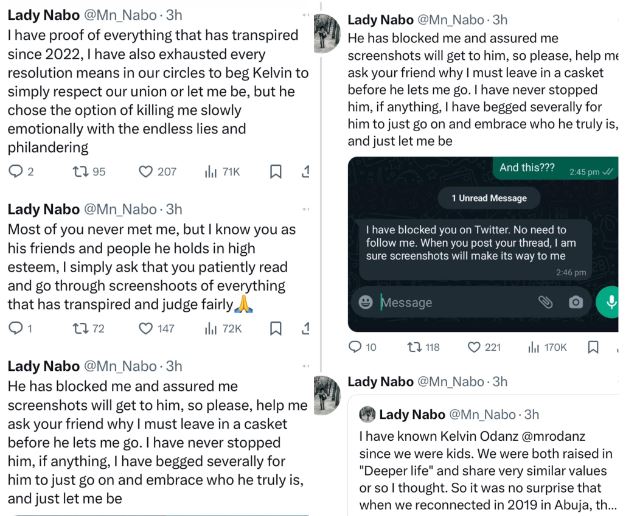This screenshot has height=516, width=626.
Task: Like the tweet with 207 likes
Action: [x=146, y=172]
